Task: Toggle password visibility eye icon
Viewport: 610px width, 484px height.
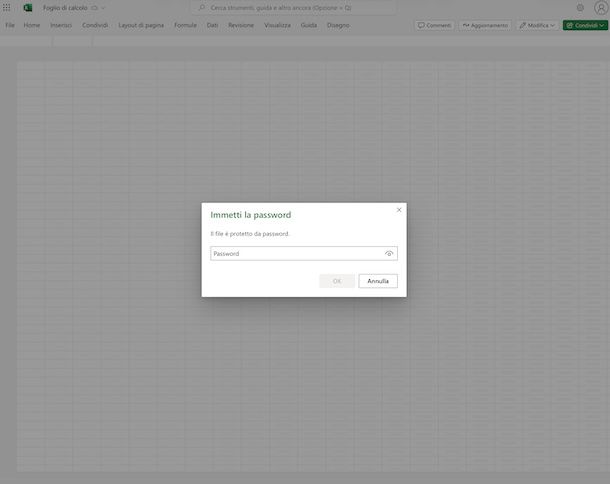Action: pyautogui.click(x=389, y=254)
